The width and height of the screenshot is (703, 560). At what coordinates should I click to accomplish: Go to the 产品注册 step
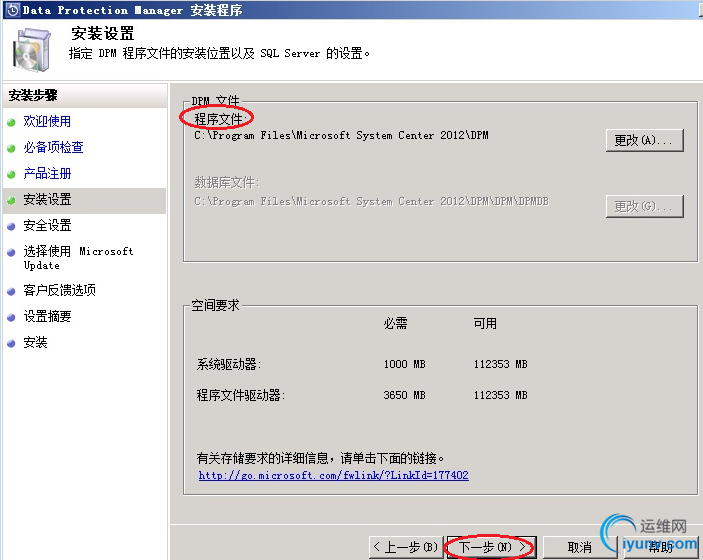click(x=47, y=173)
